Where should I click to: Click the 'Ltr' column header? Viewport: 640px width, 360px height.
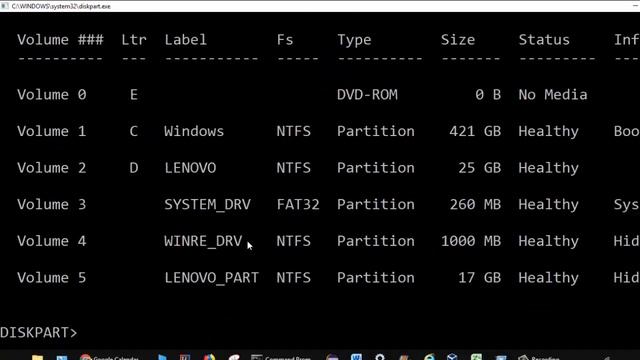click(134, 40)
